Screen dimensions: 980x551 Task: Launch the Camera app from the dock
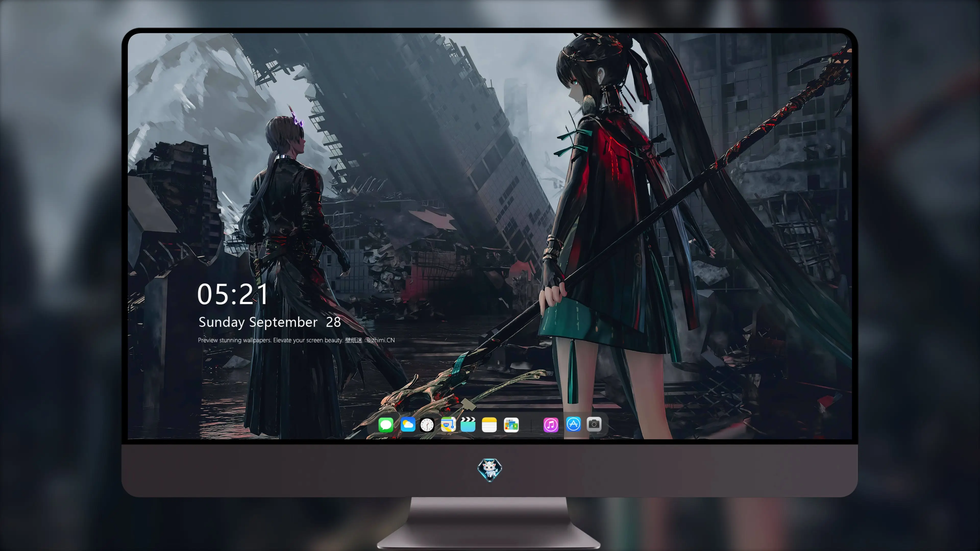click(594, 424)
